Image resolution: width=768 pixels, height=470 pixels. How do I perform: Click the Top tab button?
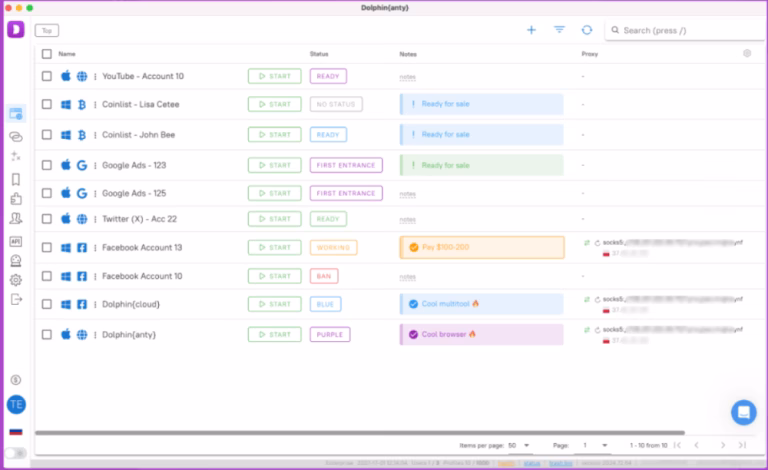tap(46, 31)
